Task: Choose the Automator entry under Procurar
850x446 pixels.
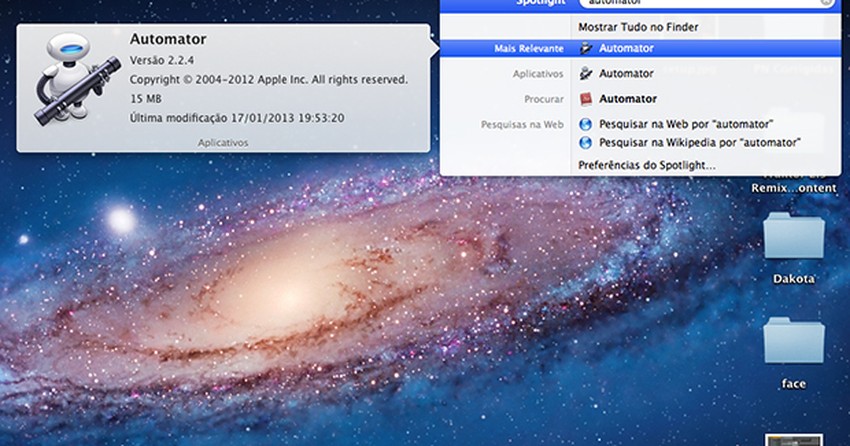Action: tap(628, 99)
